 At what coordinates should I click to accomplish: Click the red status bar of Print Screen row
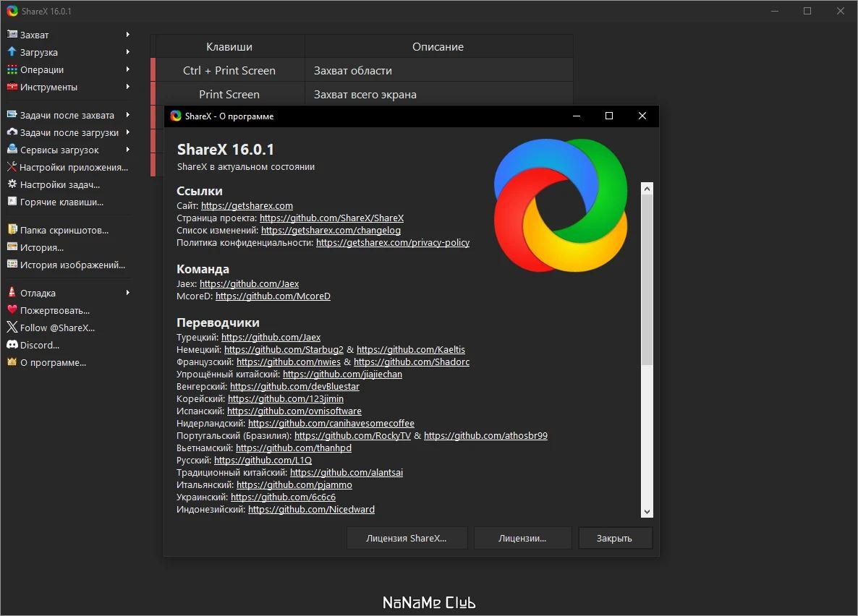tap(153, 94)
